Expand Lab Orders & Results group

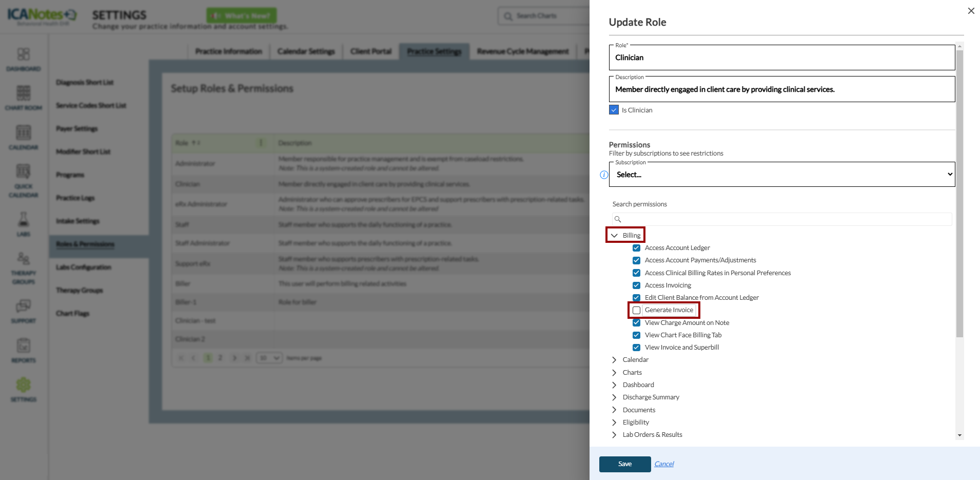[614, 435]
